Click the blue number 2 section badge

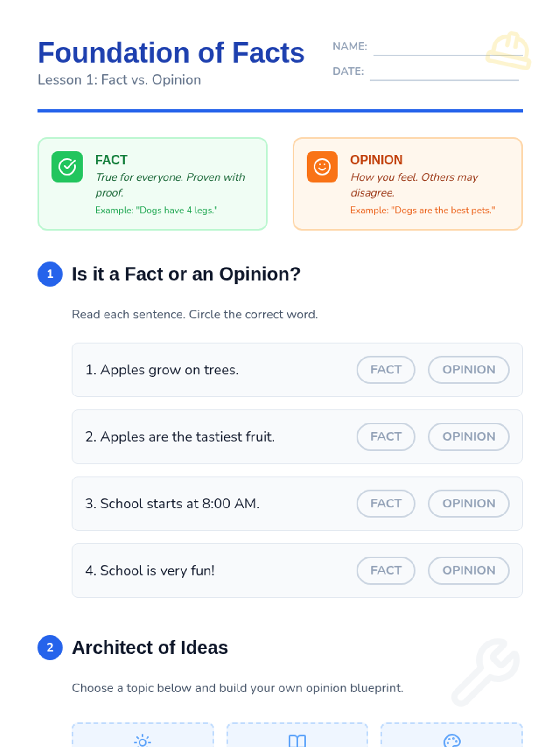pyautogui.click(x=50, y=648)
